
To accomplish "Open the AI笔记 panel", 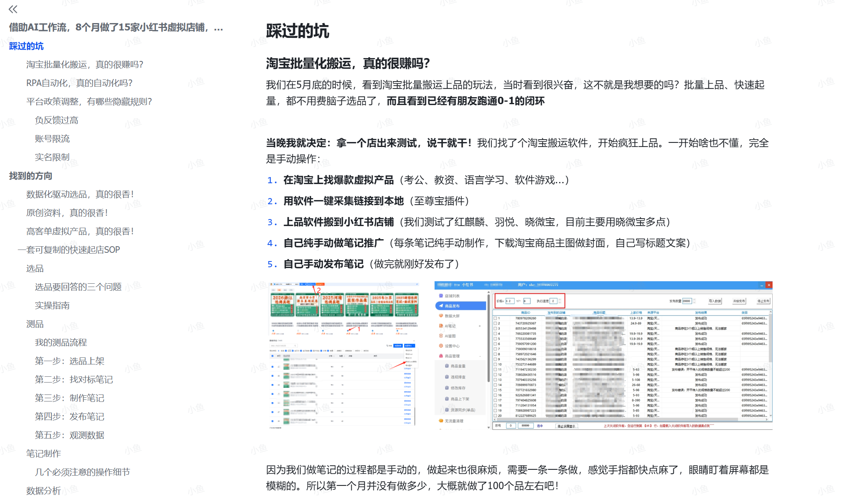I will click(451, 326).
